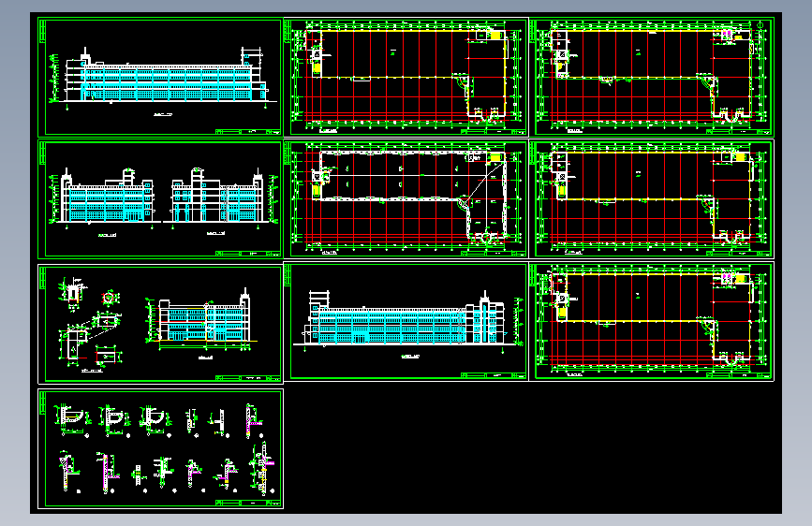Select the wall section details sheet at bottom

click(160, 449)
